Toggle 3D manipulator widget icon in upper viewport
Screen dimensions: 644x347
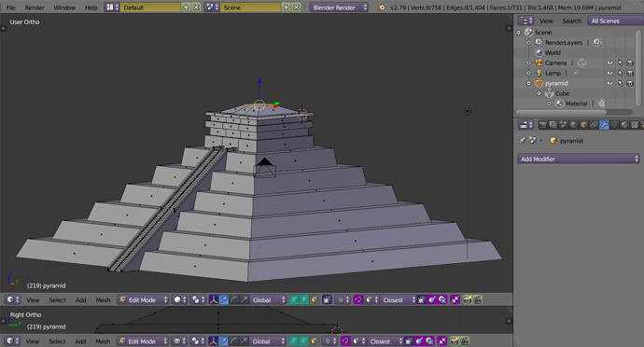214,299
